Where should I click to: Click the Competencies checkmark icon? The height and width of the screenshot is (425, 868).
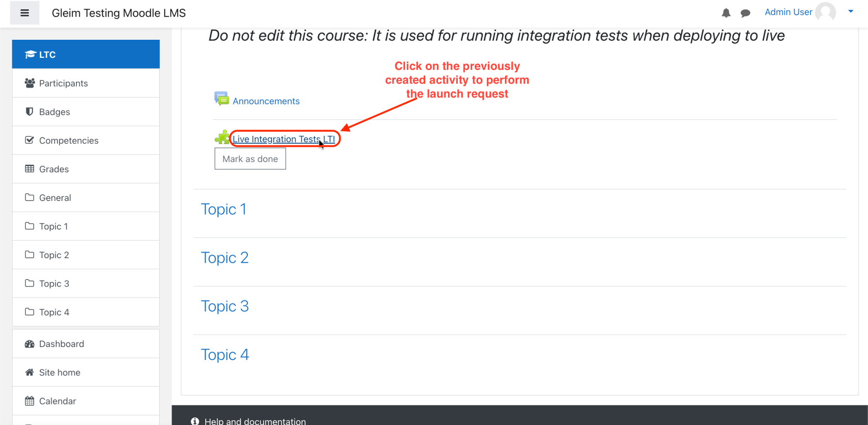29,140
